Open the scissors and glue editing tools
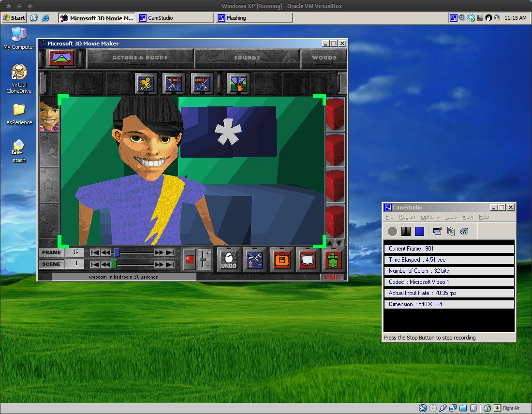Screen dimensions: 532x414 coord(254,260)
